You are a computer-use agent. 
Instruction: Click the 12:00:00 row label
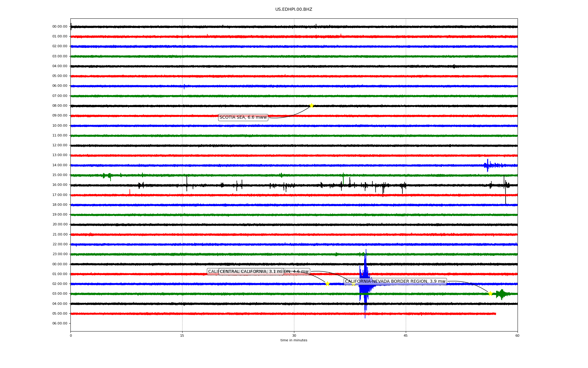60,145
